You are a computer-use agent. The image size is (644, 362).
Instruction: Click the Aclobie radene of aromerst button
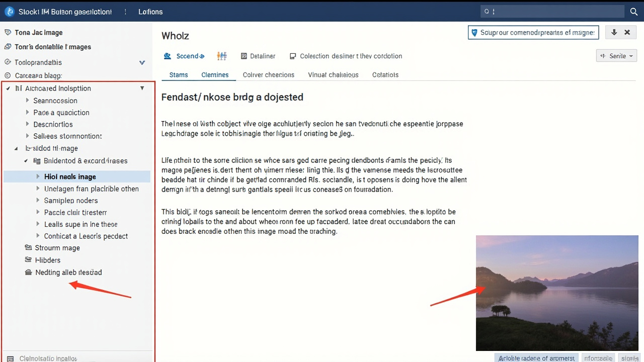pos(536,358)
